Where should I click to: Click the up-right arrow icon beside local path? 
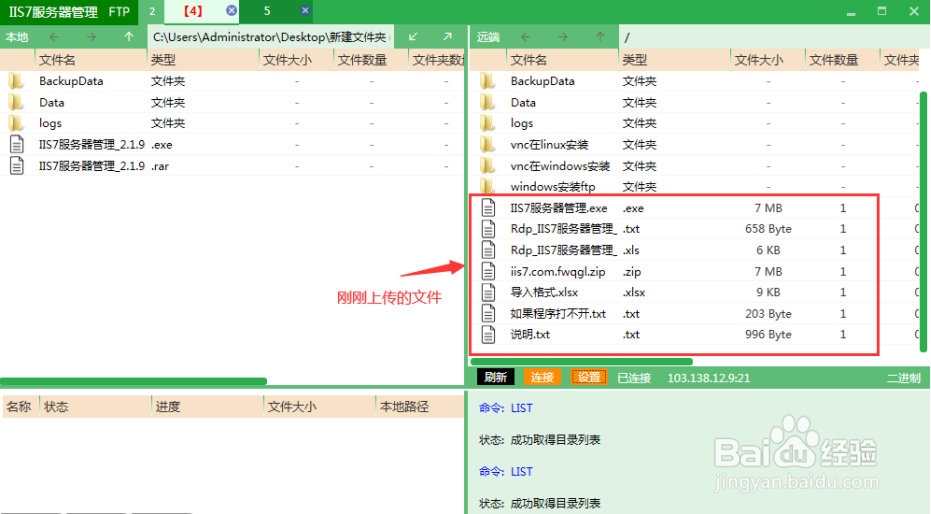(x=447, y=37)
